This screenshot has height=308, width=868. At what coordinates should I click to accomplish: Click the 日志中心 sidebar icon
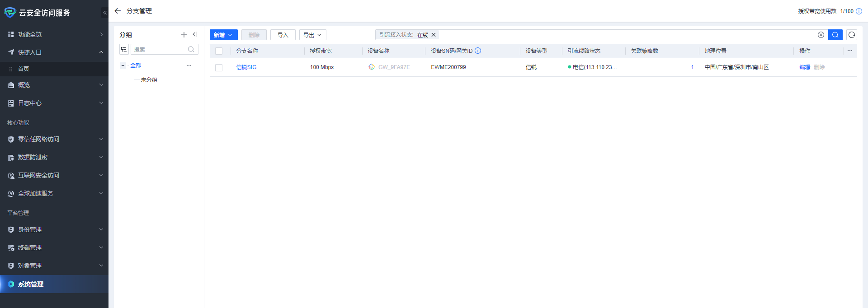(11, 103)
